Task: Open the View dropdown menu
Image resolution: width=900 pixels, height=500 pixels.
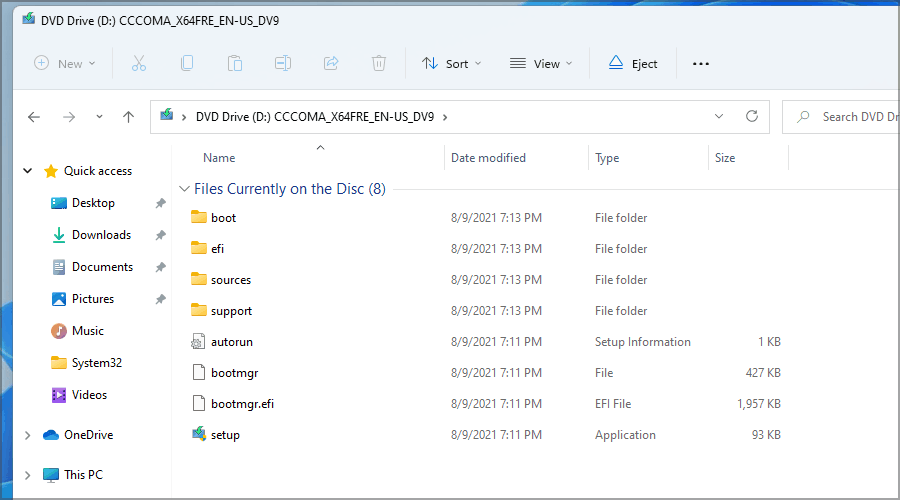Action: click(x=541, y=64)
